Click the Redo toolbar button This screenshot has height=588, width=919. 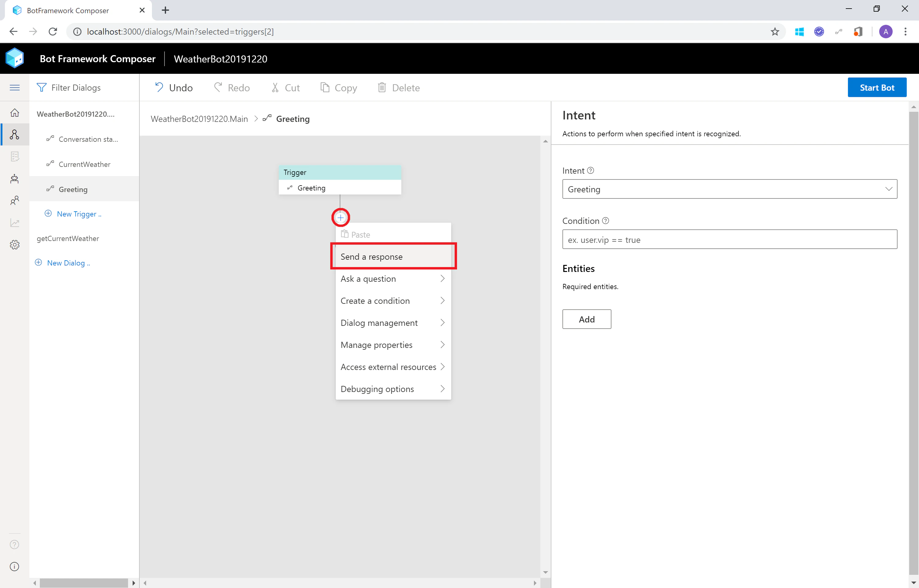232,88
